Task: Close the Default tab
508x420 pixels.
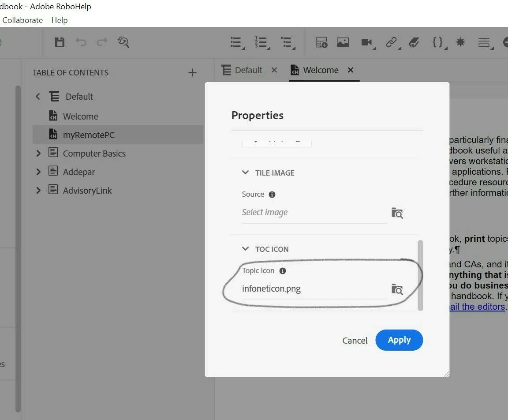Action: (x=274, y=70)
